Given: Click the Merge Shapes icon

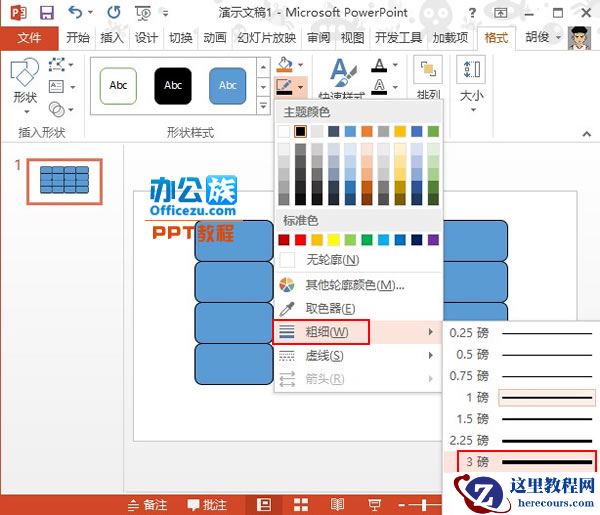Looking at the screenshot, I should click(57, 109).
